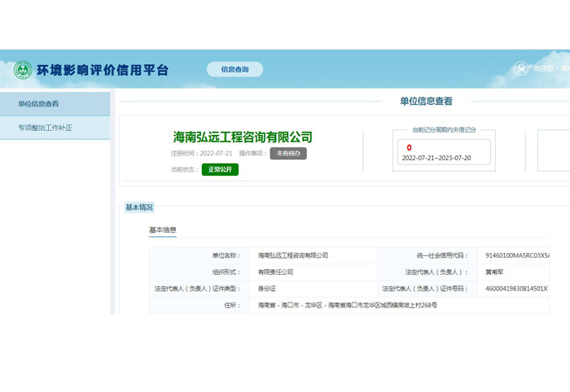Click the 环境影响评价信用平台 title text
Viewport: 570px width, 392px height.
click(x=103, y=70)
